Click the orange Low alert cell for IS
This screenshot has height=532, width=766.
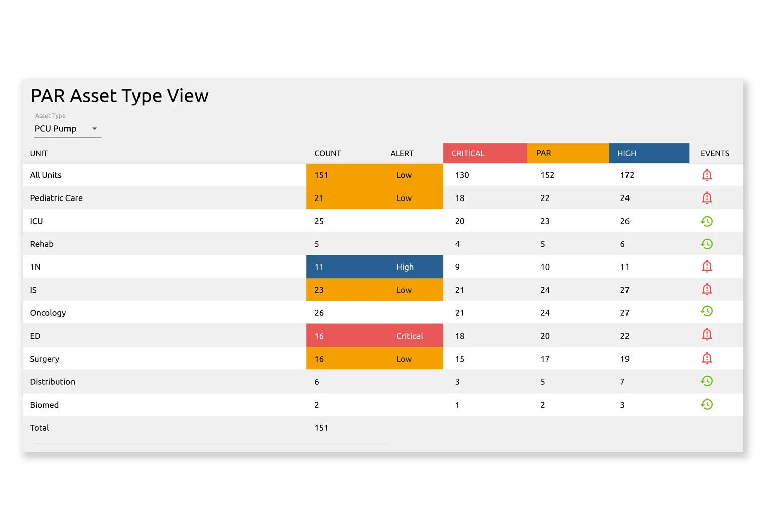[374, 289]
